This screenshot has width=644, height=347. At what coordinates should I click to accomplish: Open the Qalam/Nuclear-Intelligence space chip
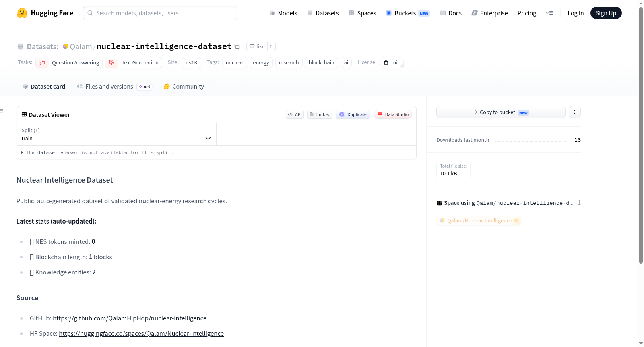pos(479,220)
